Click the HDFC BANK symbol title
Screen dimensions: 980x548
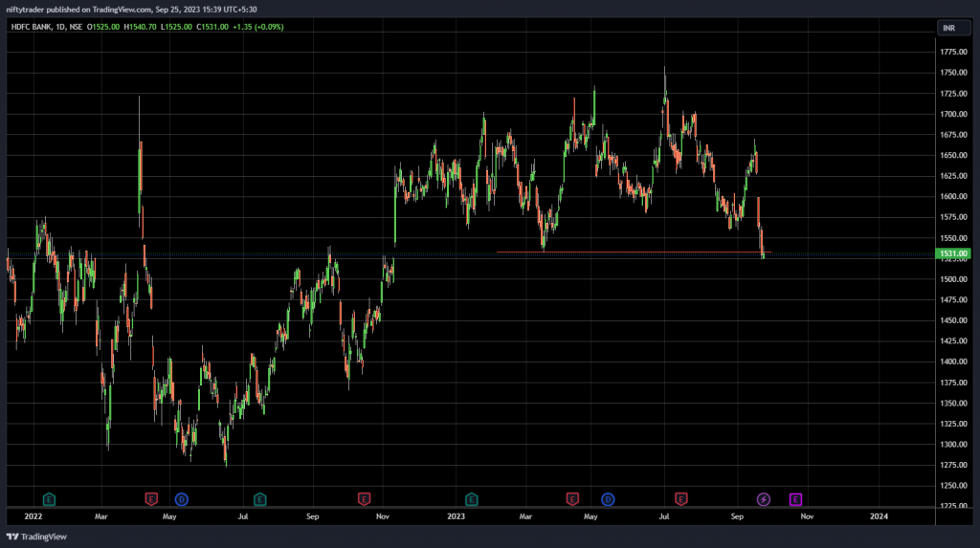(32, 27)
